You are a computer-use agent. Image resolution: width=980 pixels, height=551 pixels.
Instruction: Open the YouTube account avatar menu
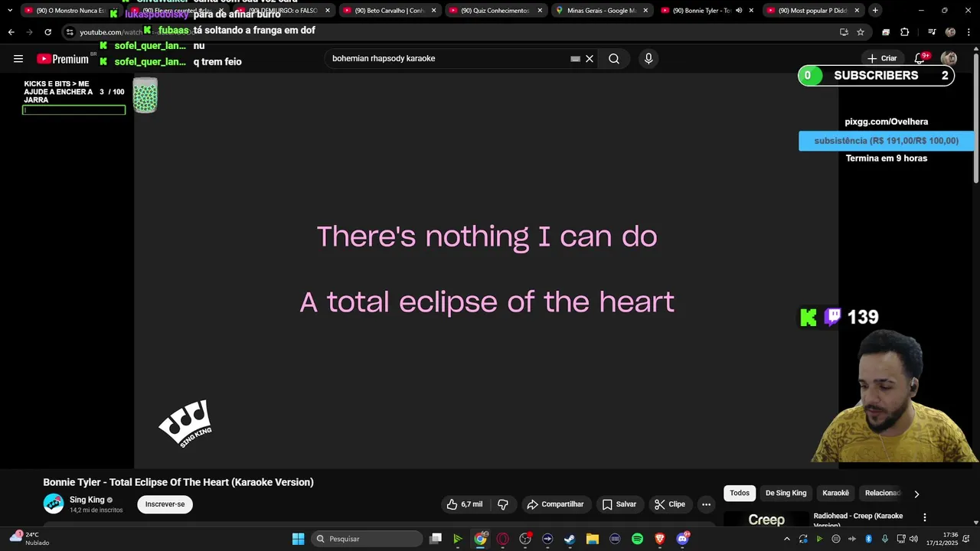click(x=949, y=59)
